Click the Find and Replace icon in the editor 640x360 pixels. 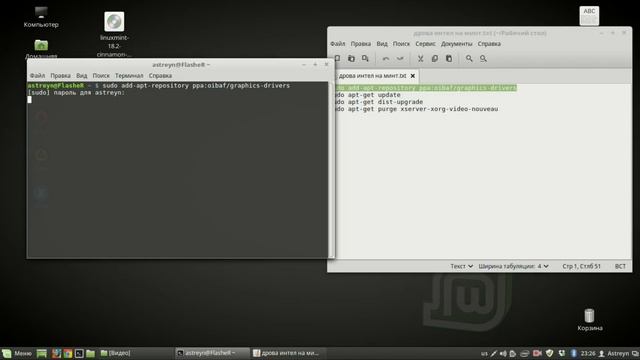coord(483,59)
